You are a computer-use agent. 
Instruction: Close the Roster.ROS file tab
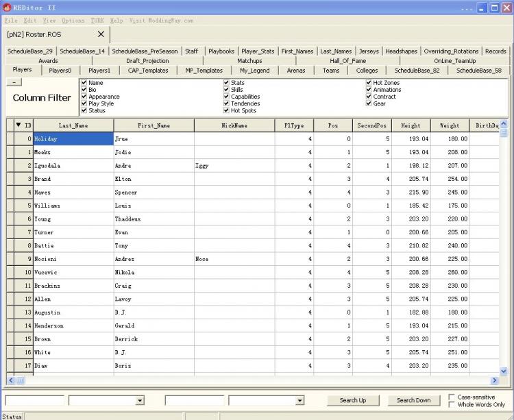[x=101, y=34]
